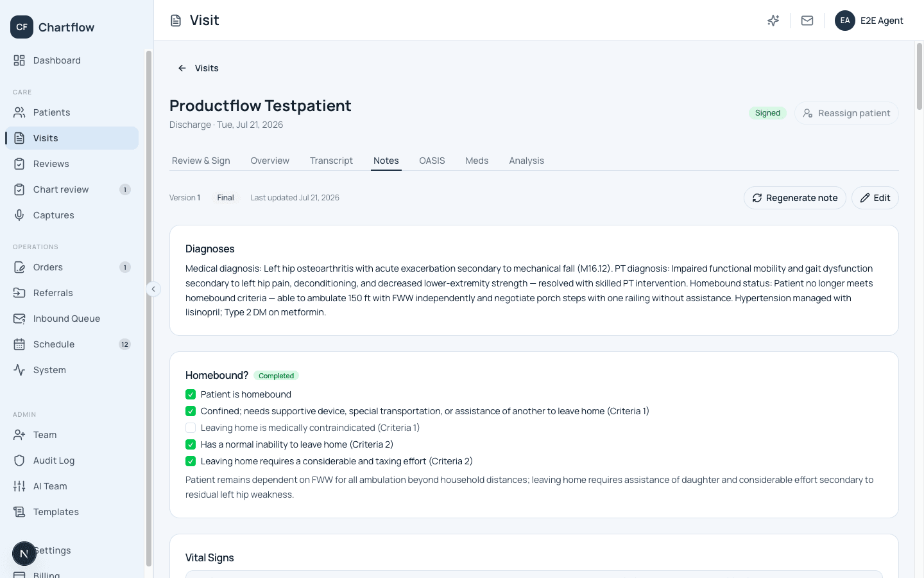Viewport: 924px width, 578px height.
Task: Click the Team add-user icon
Action: tap(19, 435)
